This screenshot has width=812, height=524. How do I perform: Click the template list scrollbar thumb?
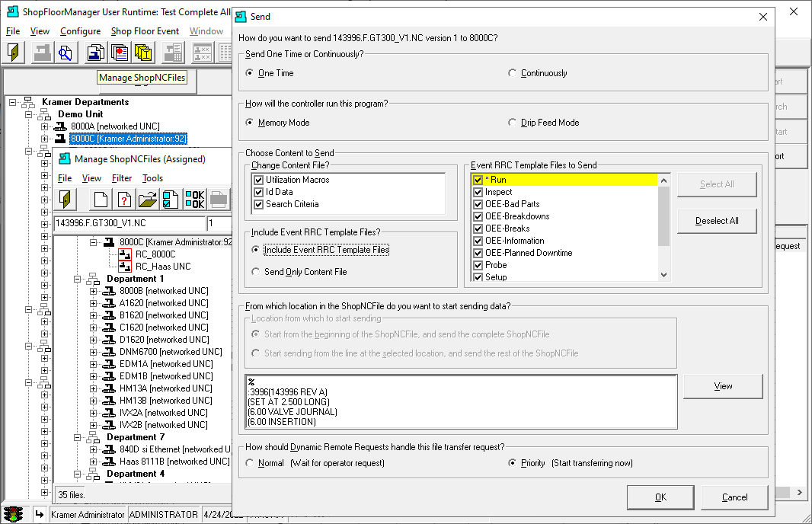664,216
